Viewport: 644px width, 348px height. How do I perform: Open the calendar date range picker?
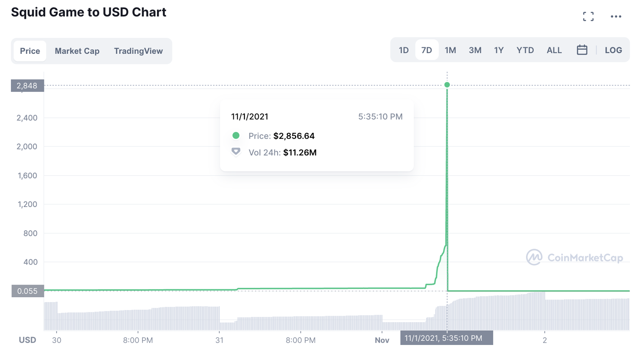click(582, 50)
